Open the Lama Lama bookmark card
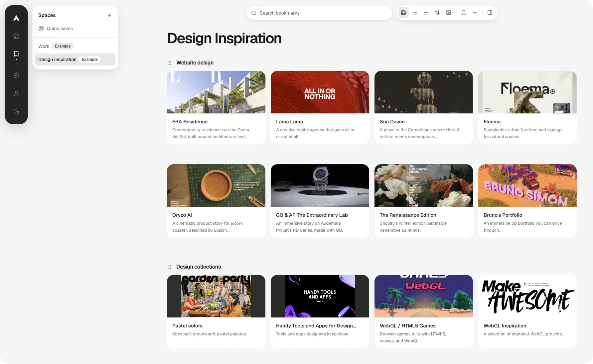The width and height of the screenshot is (593, 364). click(x=320, y=107)
